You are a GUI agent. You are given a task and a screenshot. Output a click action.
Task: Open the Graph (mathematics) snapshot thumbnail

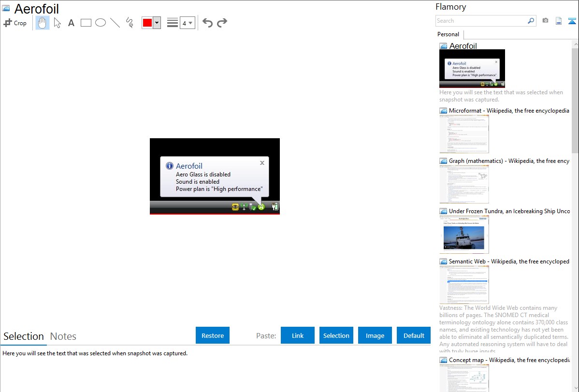point(464,184)
